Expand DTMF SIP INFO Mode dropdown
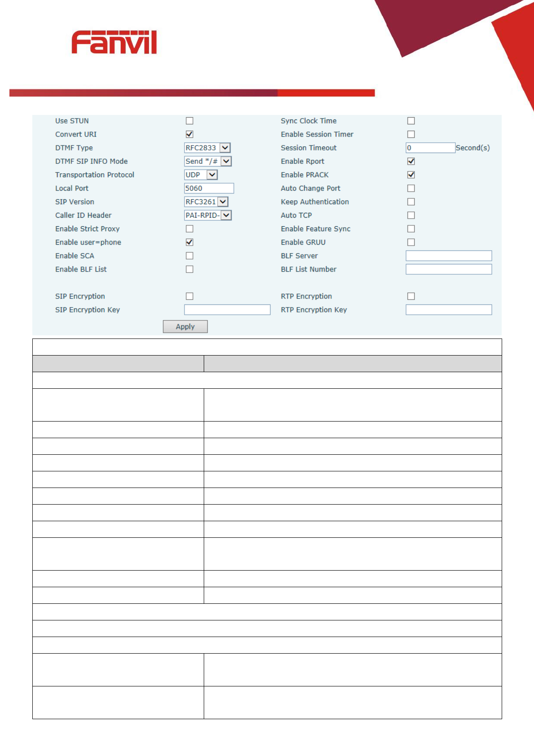The width and height of the screenshot is (534, 756). (208, 161)
